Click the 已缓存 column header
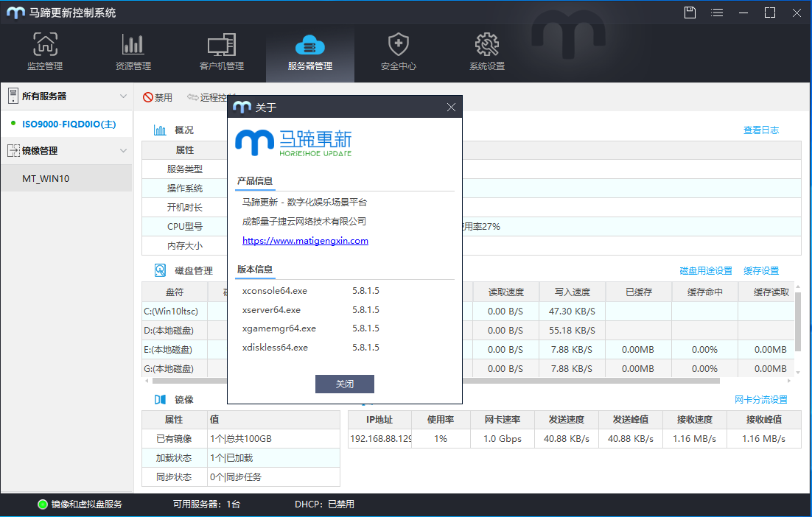812x517 pixels. (639, 292)
